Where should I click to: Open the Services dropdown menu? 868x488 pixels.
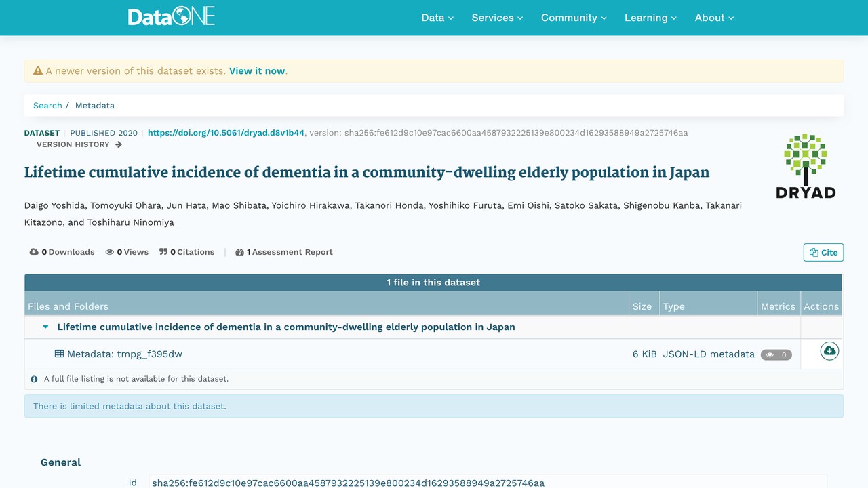pyautogui.click(x=497, y=18)
